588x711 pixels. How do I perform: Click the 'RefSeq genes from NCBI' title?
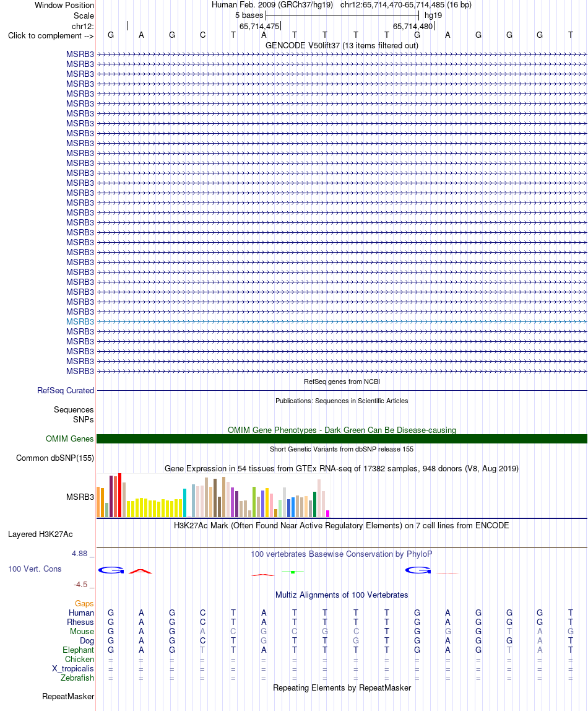point(342,382)
